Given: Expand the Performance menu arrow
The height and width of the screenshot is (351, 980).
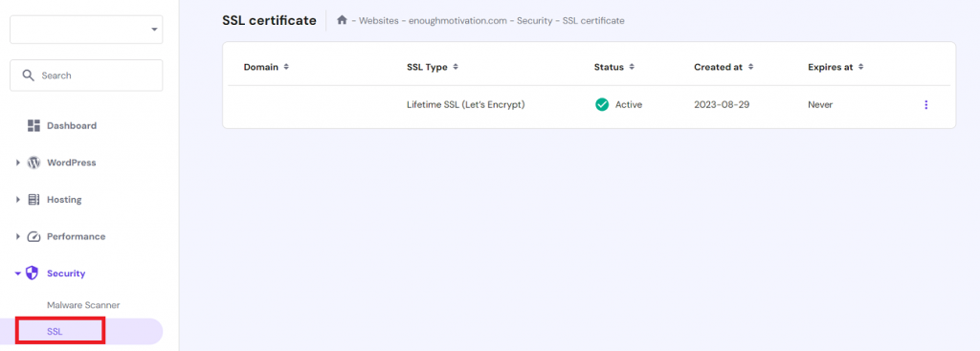Looking at the screenshot, I should click(18, 236).
